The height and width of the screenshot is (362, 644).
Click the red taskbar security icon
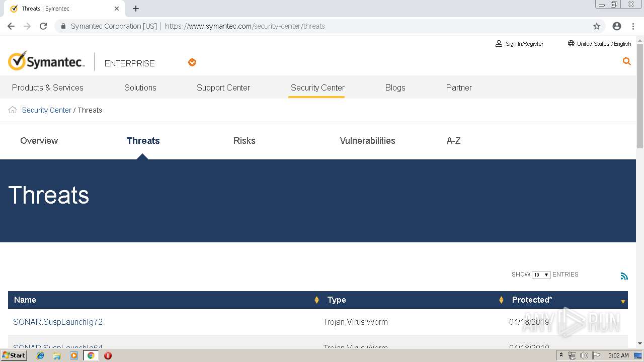(108, 355)
